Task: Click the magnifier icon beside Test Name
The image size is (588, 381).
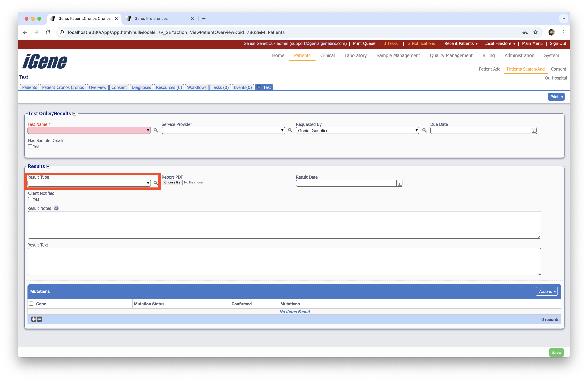Action: pyautogui.click(x=156, y=130)
